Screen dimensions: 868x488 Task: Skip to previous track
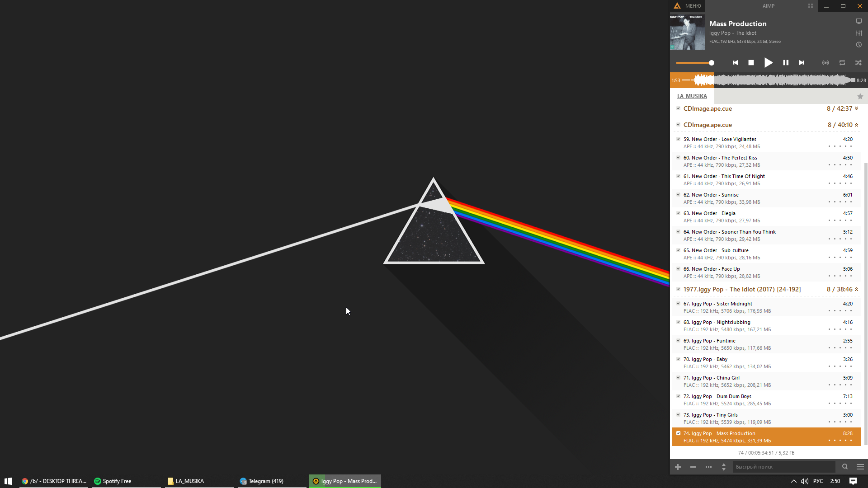[736, 63]
